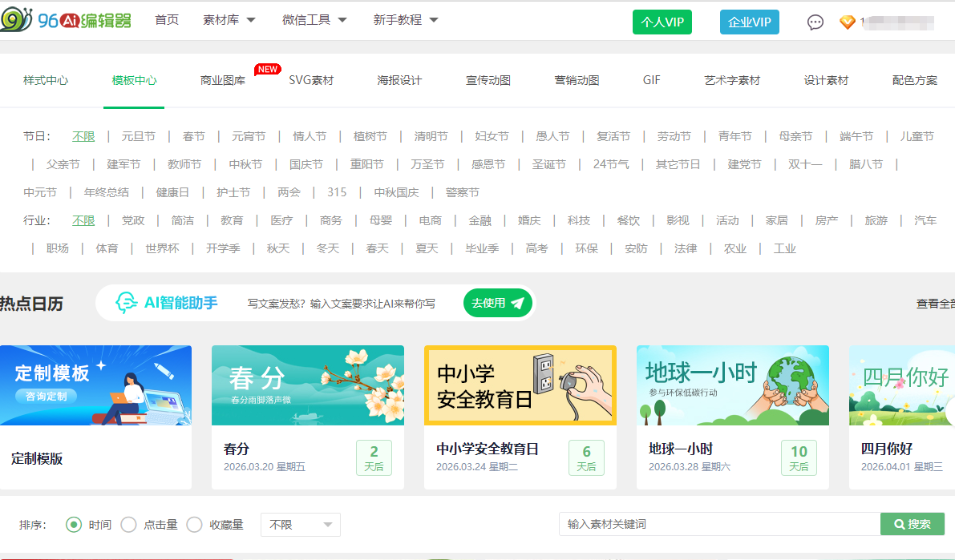The width and height of the screenshot is (955, 560).
Task: Click the 10天后 countdown badge
Action: [x=799, y=457]
